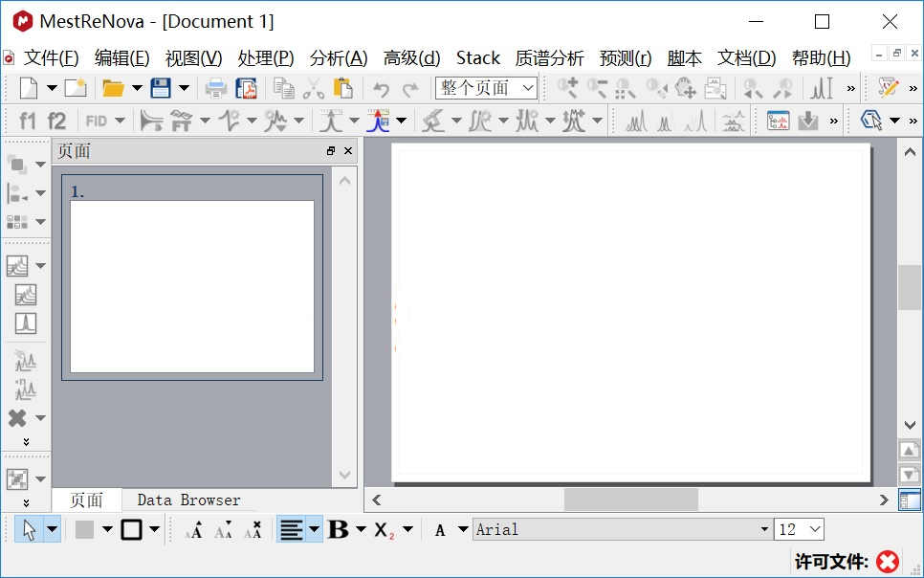Open the 质谱分析 menu
The height and width of the screenshot is (578, 924).
click(x=549, y=58)
